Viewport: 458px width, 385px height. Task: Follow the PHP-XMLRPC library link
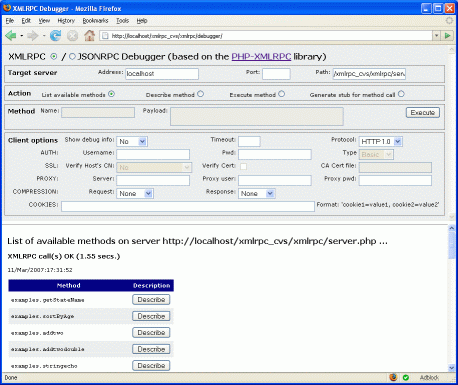pyautogui.click(x=261, y=56)
